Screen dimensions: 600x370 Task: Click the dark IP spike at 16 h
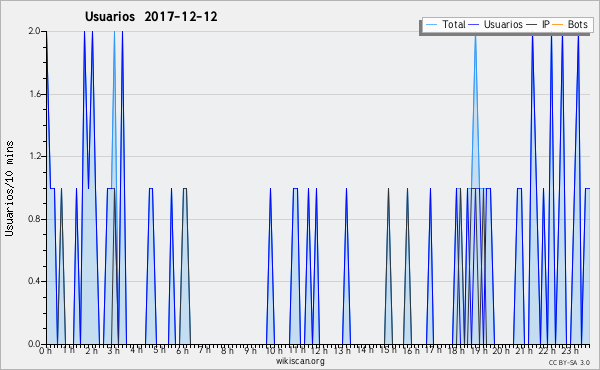[x=408, y=266]
